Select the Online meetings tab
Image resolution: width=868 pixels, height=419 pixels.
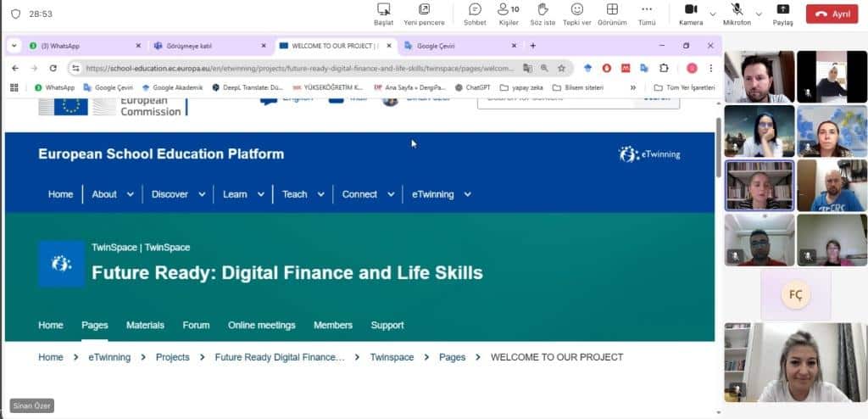(261, 325)
